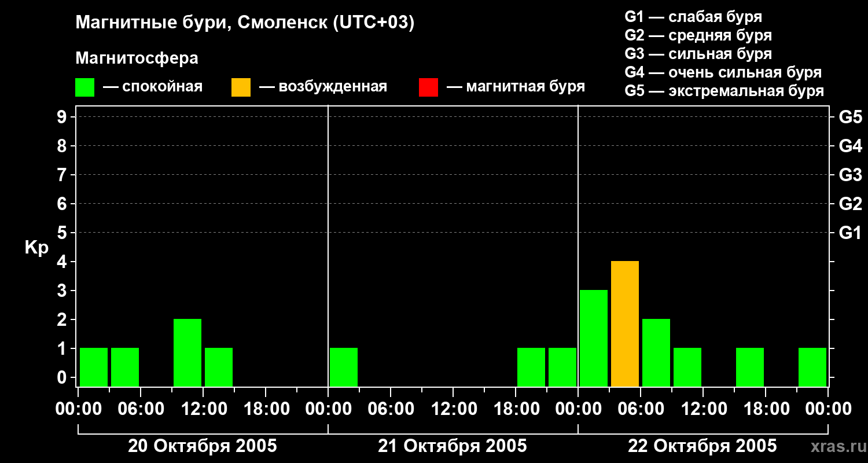Click the '— спокойная' legend label
The image size is (868, 463).
coord(153,87)
